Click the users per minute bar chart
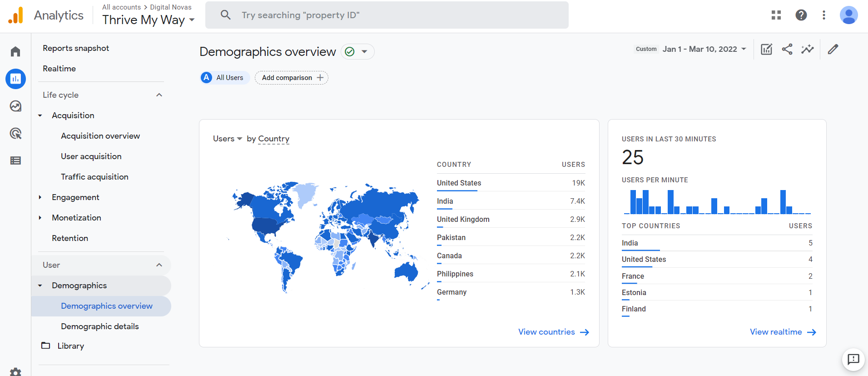This screenshot has width=868, height=376. click(717, 202)
